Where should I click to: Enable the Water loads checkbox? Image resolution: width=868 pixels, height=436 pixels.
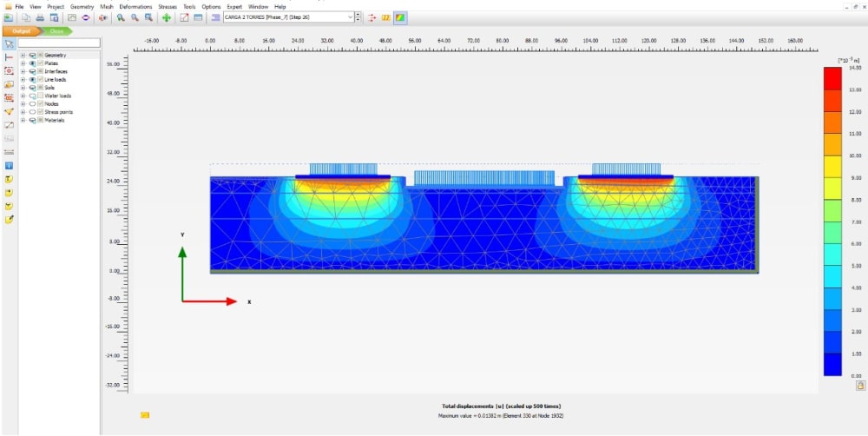(40, 96)
